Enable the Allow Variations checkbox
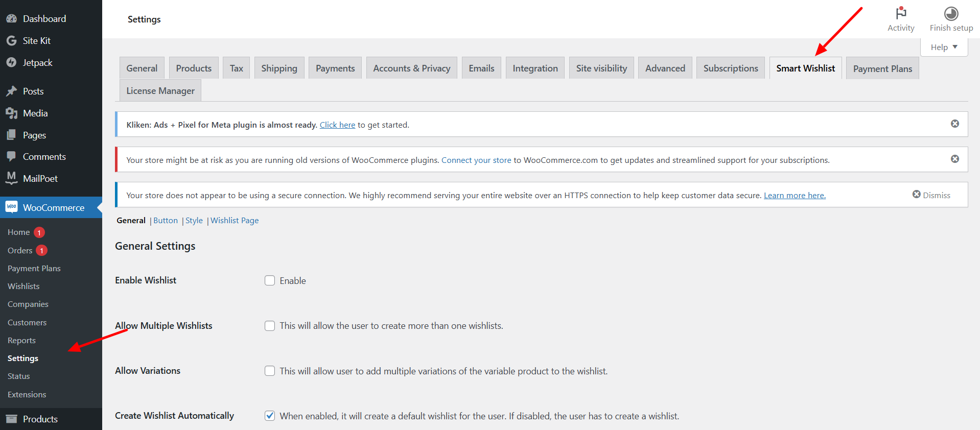The height and width of the screenshot is (430, 980). click(270, 371)
